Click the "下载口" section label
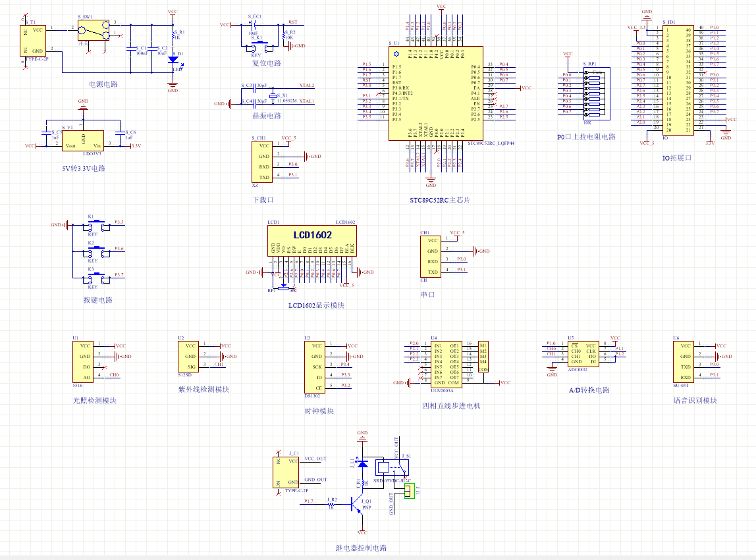Image resolution: width=756 pixels, height=560 pixels. [x=263, y=200]
